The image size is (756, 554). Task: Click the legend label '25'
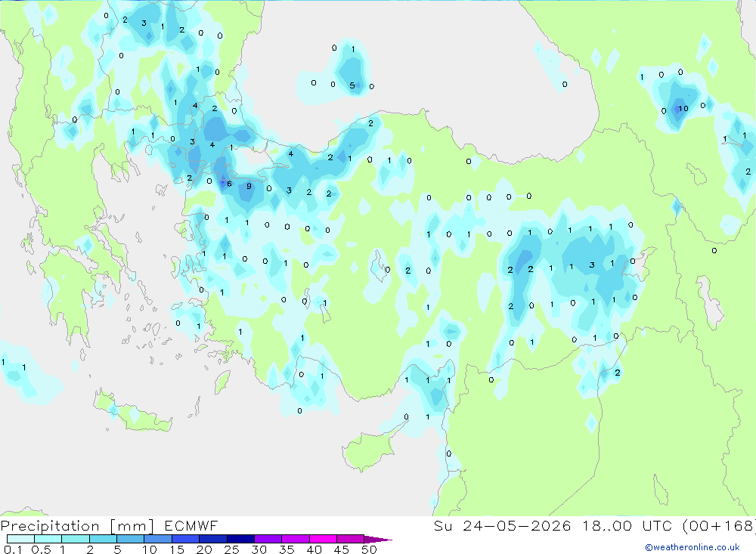point(232,549)
